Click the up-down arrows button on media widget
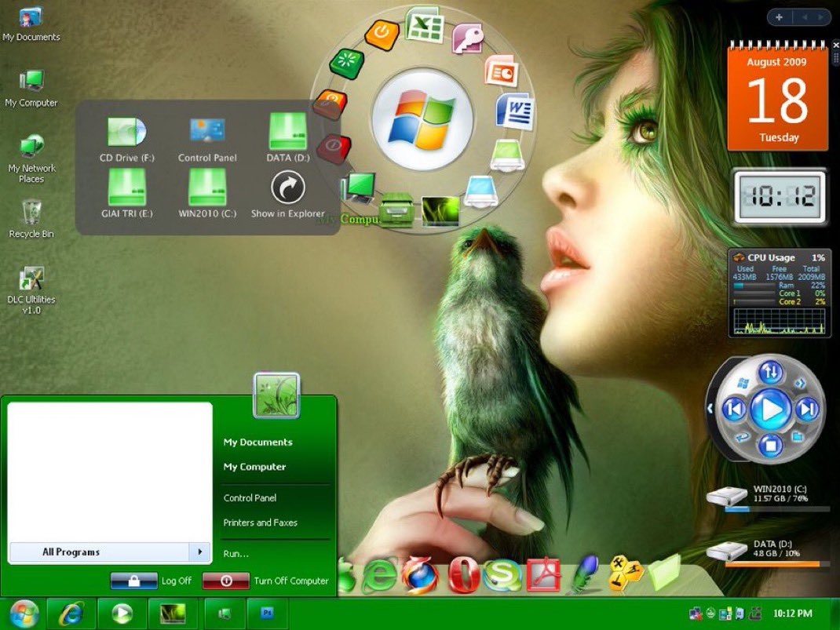The image size is (840, 630). pos(770,372)
